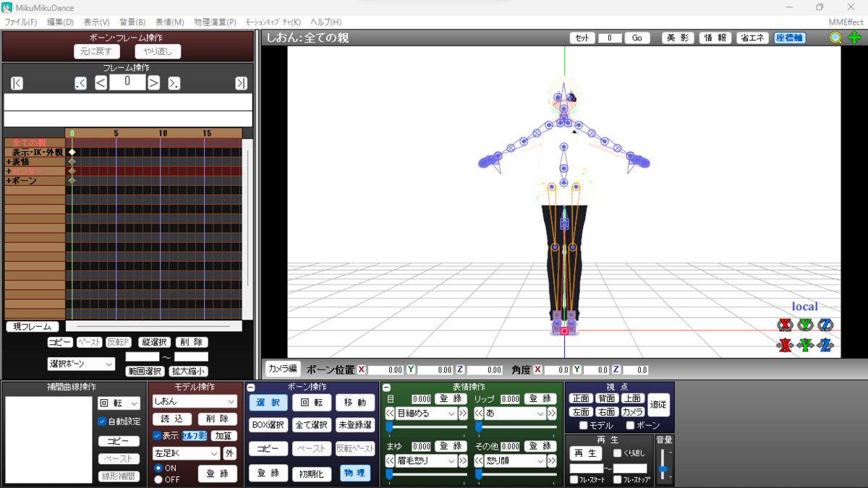Select the IK OFF radio button
Viewport: 868px width, 488px height.
[158, 479]
